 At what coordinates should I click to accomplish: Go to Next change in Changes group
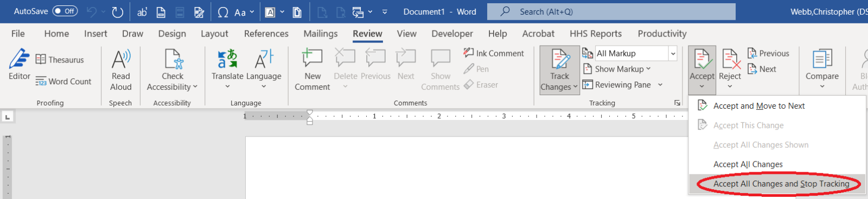coord(762,69)
